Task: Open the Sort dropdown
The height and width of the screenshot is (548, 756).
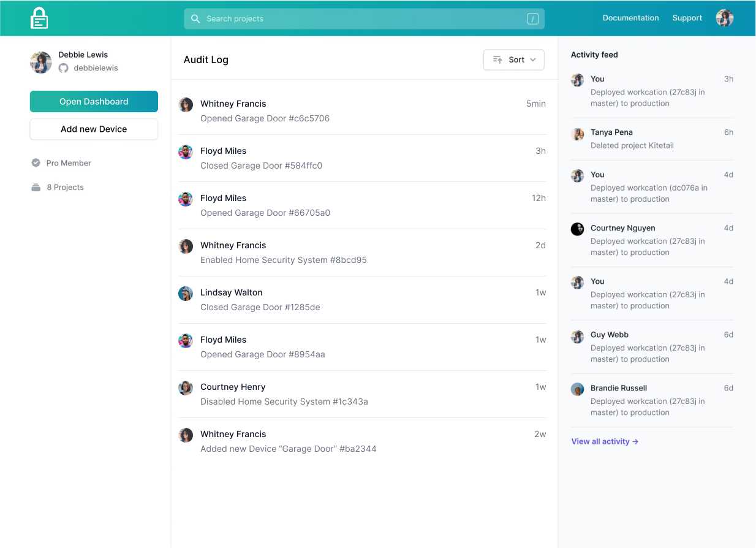Action: point(514,59)
